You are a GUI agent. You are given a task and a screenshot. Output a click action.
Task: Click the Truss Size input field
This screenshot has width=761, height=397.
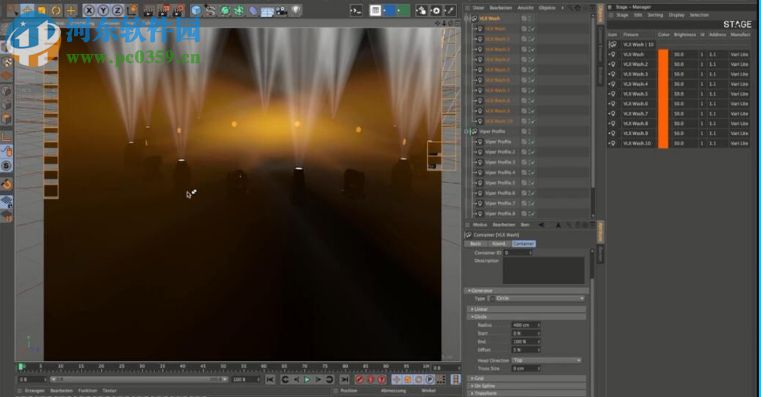tap(526, 369)
